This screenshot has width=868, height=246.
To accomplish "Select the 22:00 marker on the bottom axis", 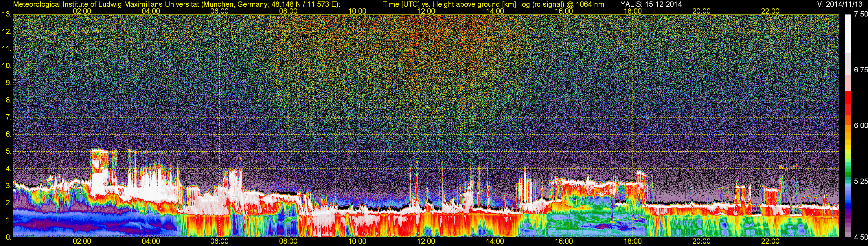I will click(770, 241).
